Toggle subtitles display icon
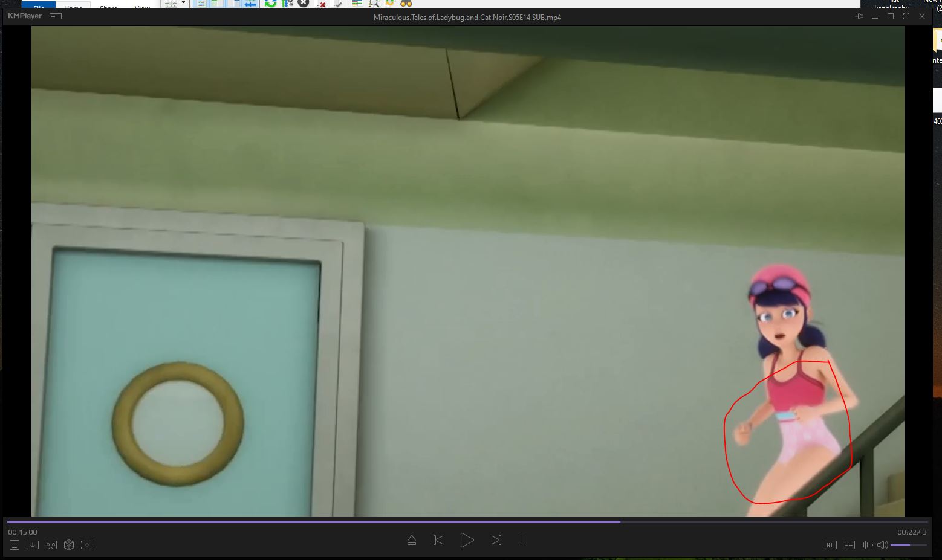 coord(849,545)
